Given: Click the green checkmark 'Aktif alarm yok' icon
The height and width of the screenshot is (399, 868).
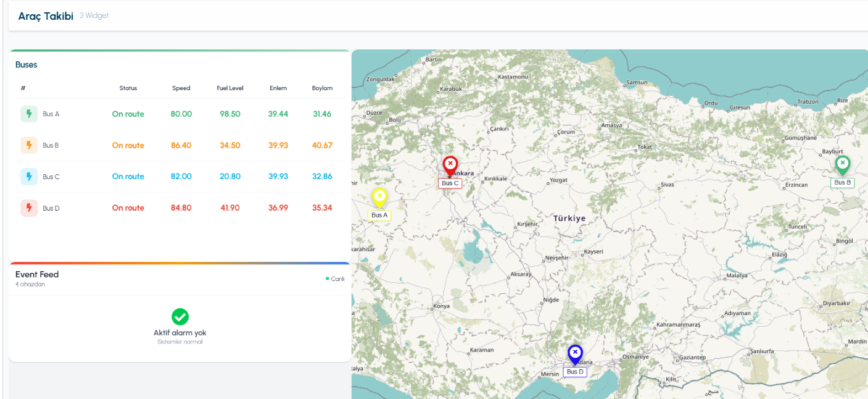Looking at the screenshot, I should point(180,317).
